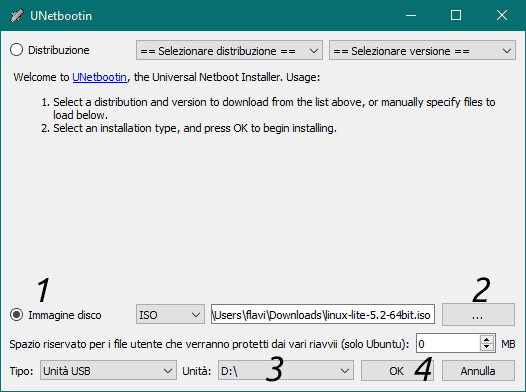The width and height of the screenshot is (526, 392).
Task: Click the ISO file path input field
Action: 323,314
